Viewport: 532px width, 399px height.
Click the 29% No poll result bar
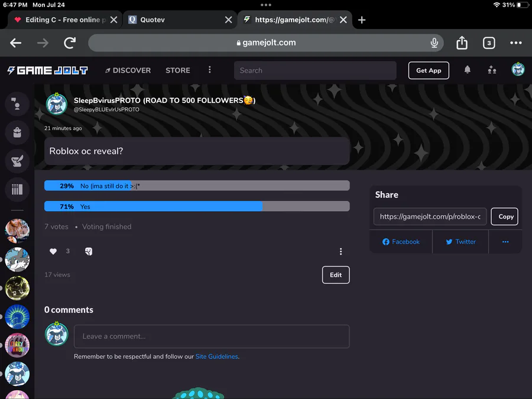(197, 186)
